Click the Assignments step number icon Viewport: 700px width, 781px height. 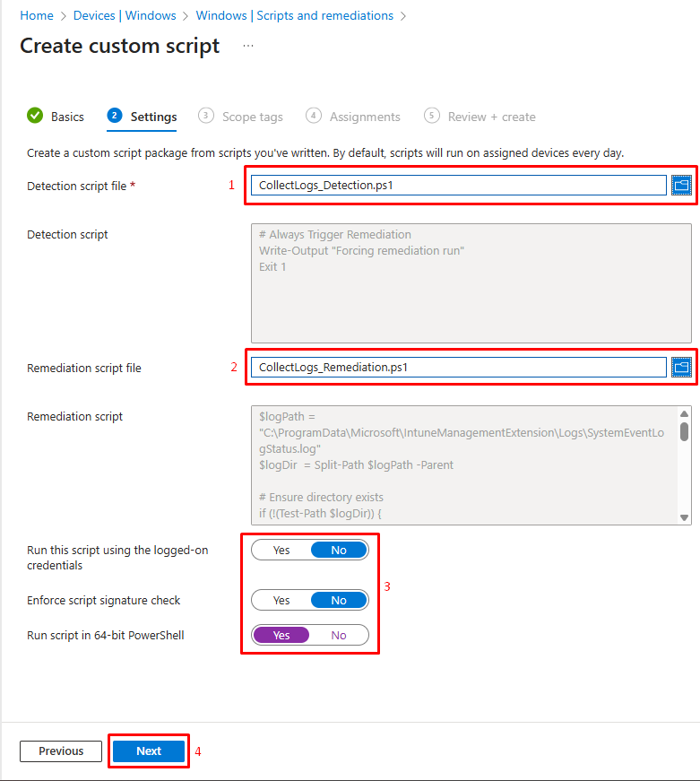tap(314, 116)
